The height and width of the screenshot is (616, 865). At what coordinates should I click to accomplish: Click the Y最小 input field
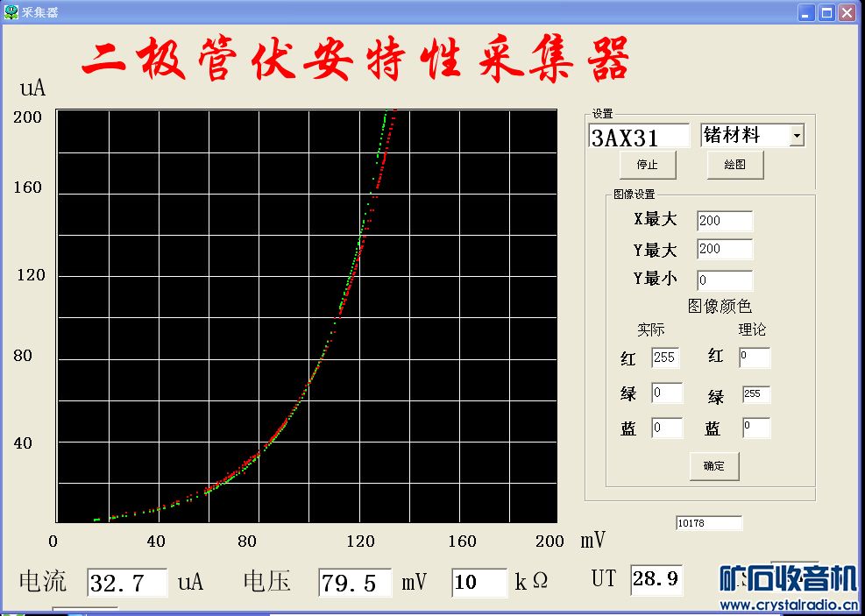pyautogui.click(x=724, y=281)
